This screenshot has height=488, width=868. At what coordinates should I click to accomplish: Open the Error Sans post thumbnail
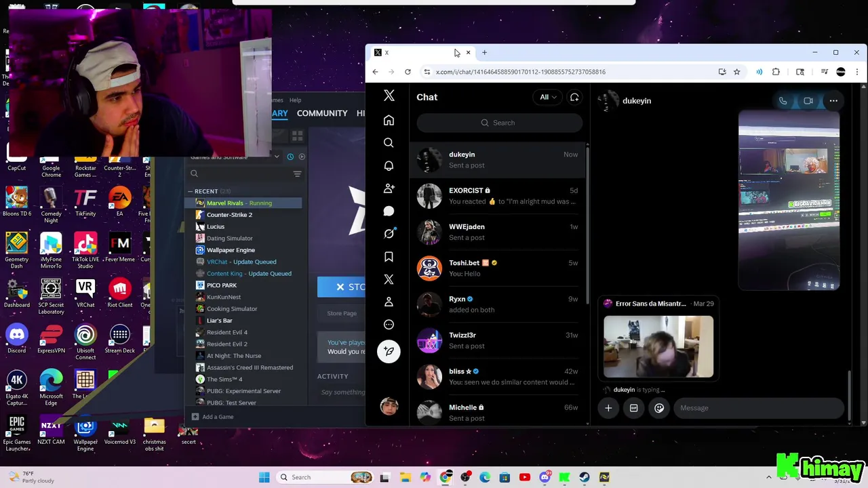click(658, 346)
